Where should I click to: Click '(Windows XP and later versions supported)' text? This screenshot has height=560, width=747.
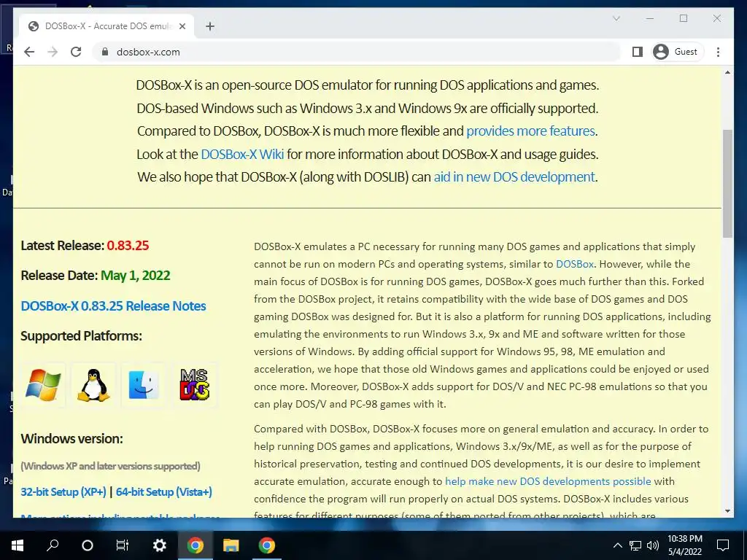[x=111, y=466]
